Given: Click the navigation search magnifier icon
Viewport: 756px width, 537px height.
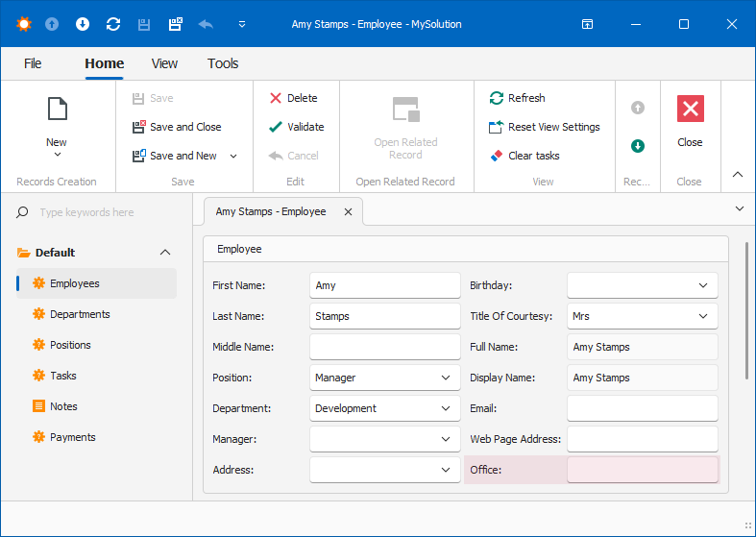Looking at the screenshot, I should pos(22,212).
